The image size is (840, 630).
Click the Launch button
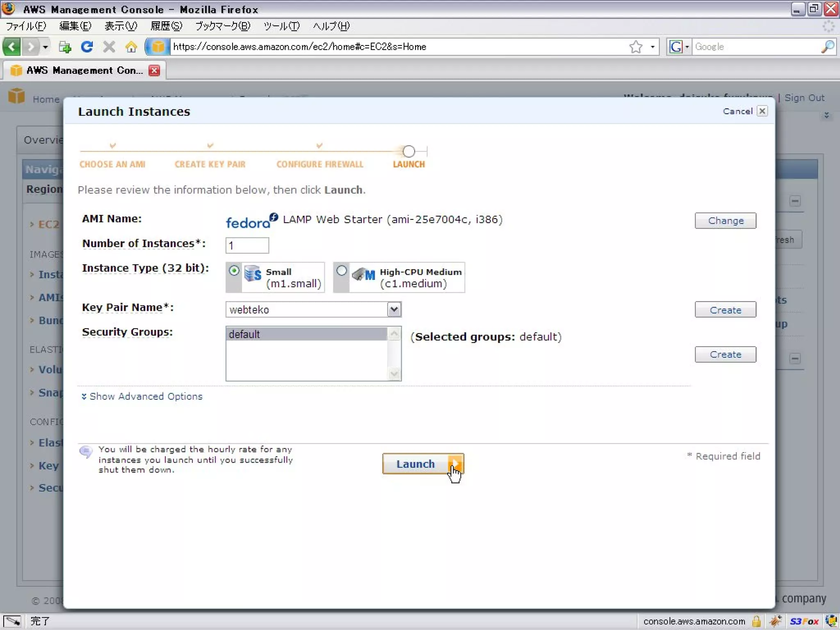pyautogui.click(x=423, y=464)
